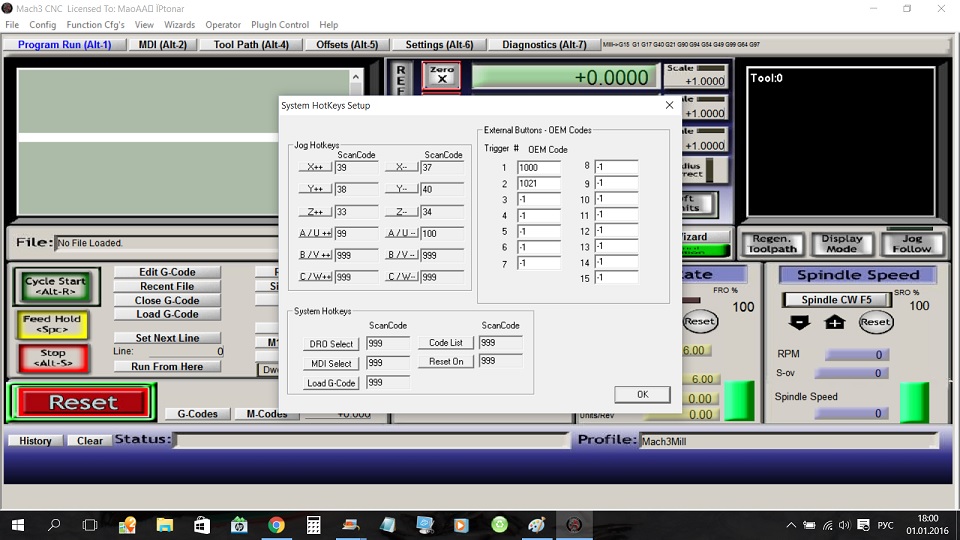
Task: Close System HotKeys Setup dialog
Action: coord(669,105)
